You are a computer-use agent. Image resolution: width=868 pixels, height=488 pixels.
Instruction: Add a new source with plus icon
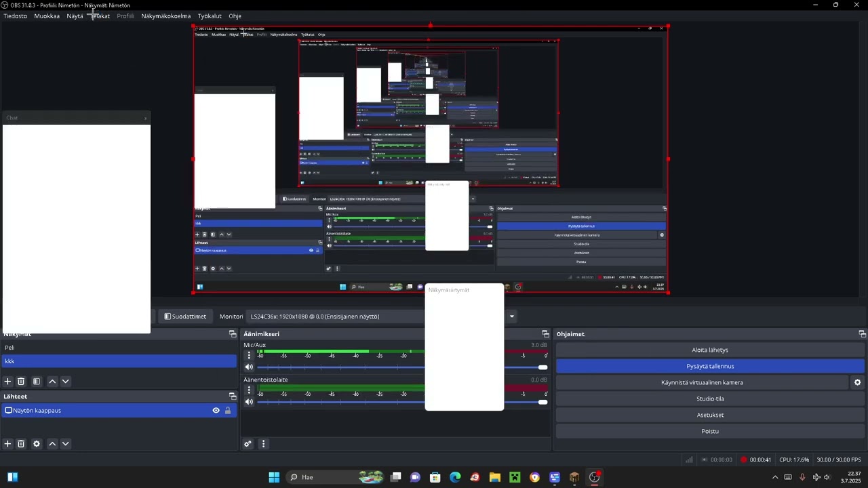(x=8, y=444)
